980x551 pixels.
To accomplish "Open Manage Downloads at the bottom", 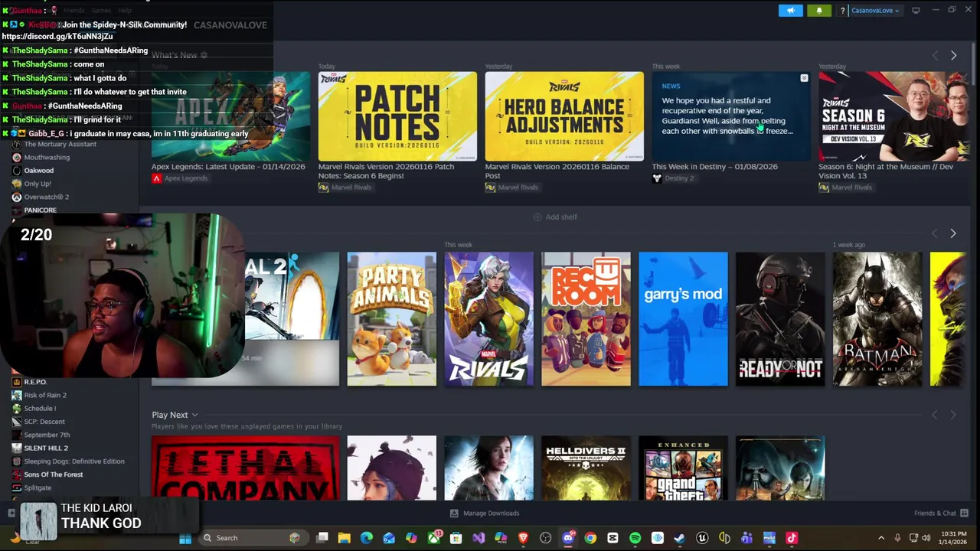I will [x=485, y=514].
